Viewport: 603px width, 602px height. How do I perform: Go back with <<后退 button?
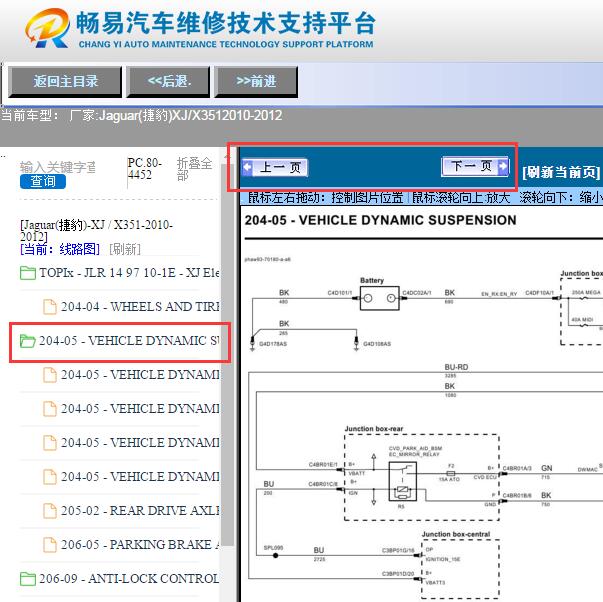point(168,82)
